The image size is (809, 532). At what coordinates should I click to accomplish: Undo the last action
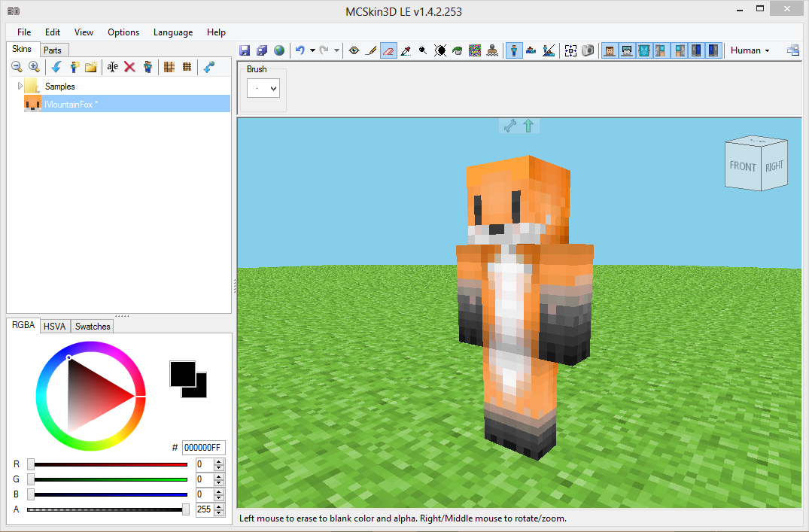(300, 50)
